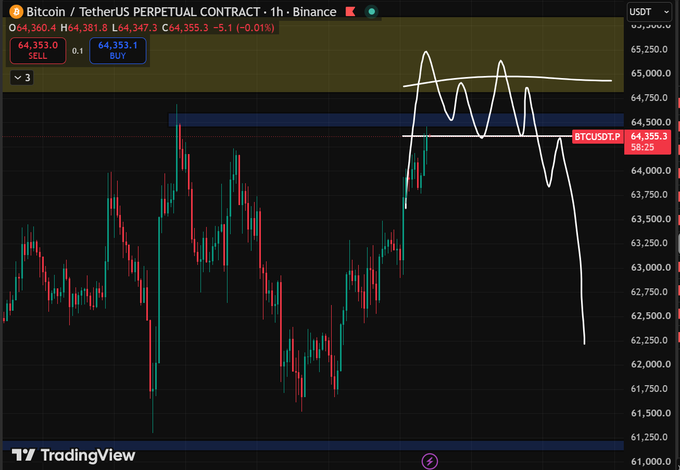This screenshot has width=680, height=470.
Task: Click the BUY 64,353.1 button
Action: pos(118,50)
